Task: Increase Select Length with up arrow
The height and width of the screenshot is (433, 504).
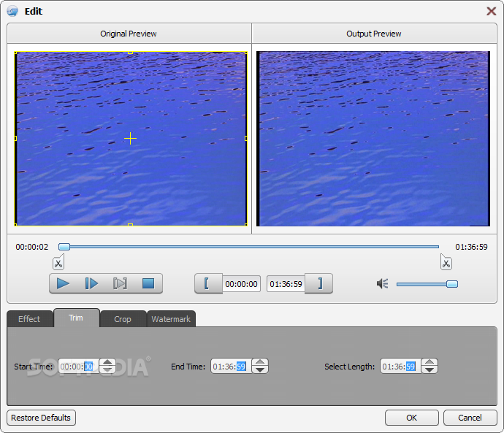Action: click(429, 362)
